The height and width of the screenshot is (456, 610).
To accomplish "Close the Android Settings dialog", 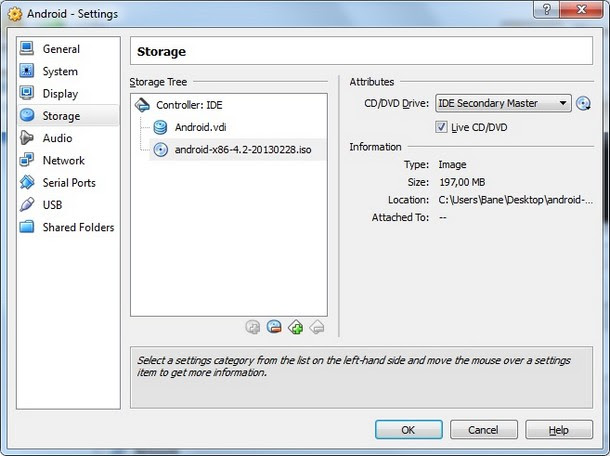I will [581, 9].
